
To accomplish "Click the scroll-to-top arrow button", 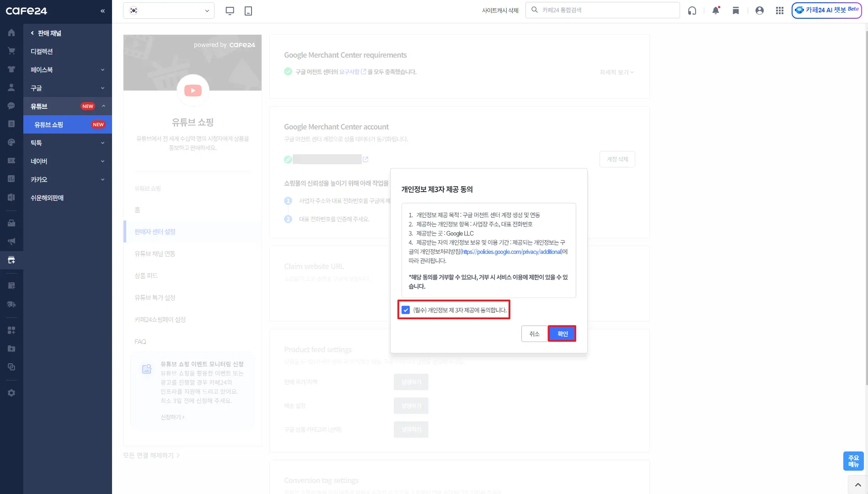I will click(x=857, y=485).
